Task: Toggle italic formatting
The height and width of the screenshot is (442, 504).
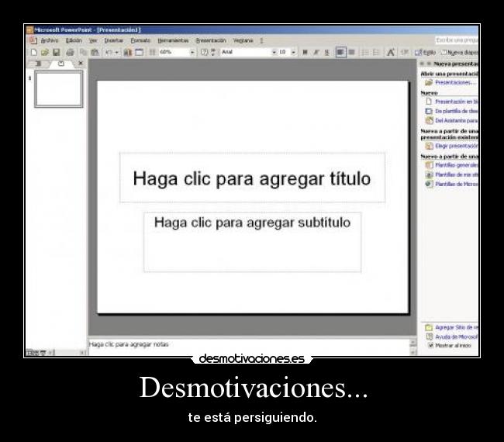Action: (x=316, y=52)
